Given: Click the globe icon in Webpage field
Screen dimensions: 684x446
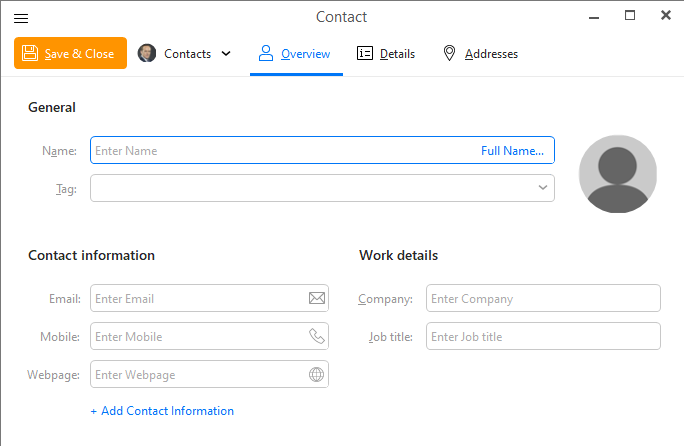Looking at the screenshot, I should (317, 374).
